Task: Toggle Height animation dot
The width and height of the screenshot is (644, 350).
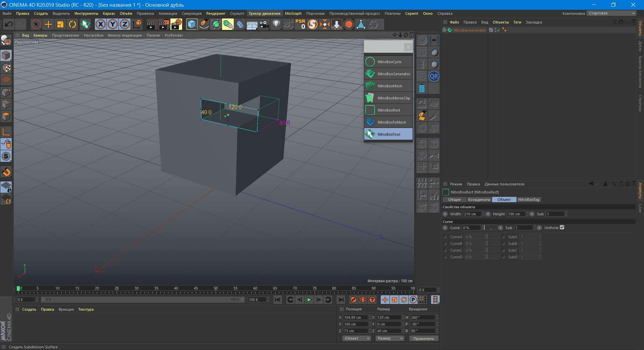Action: point(488,214)
